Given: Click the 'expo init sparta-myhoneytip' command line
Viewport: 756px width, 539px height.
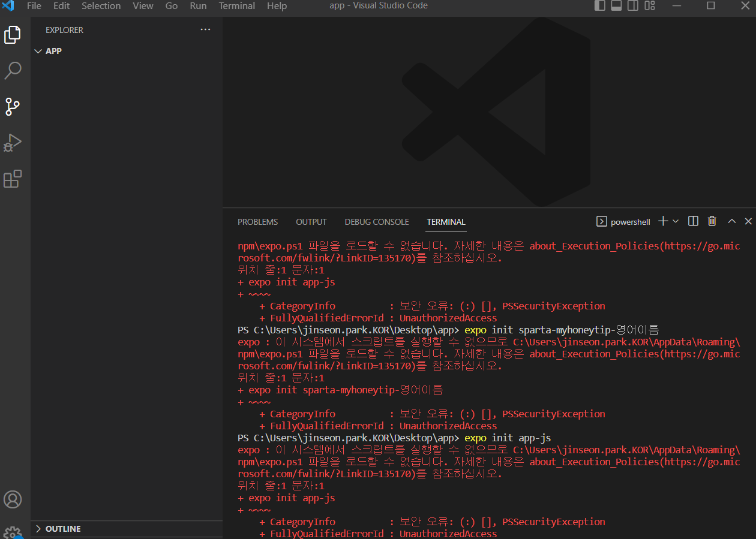Looking at the screenshot, I should point(448,330).
